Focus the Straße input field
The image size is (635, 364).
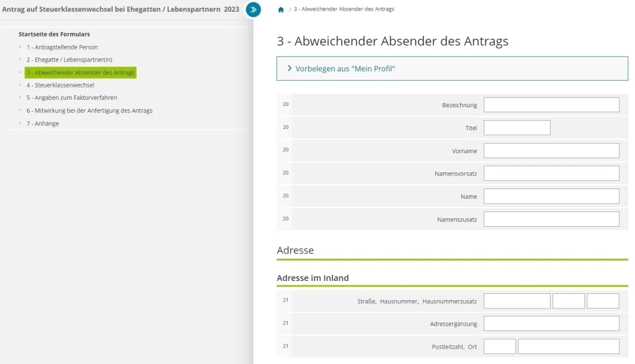(x=517, y=301)
